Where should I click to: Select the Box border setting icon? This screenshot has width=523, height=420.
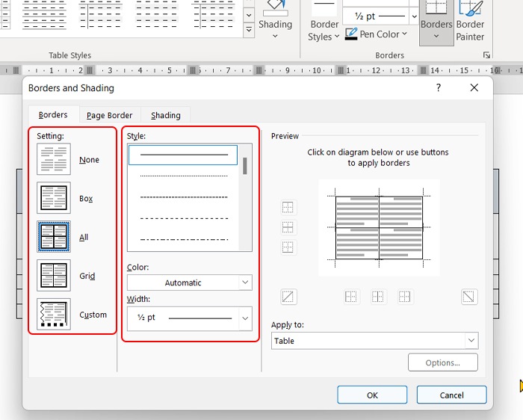[54, 198]
